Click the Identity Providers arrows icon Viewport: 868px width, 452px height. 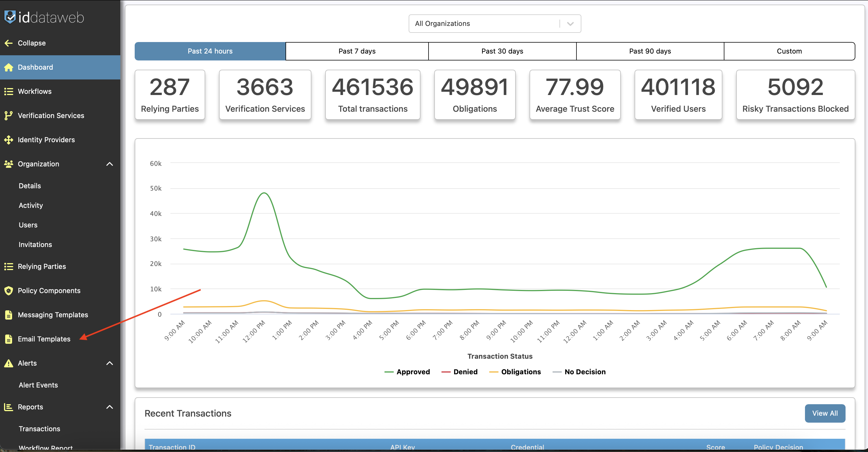coord(9,140)
